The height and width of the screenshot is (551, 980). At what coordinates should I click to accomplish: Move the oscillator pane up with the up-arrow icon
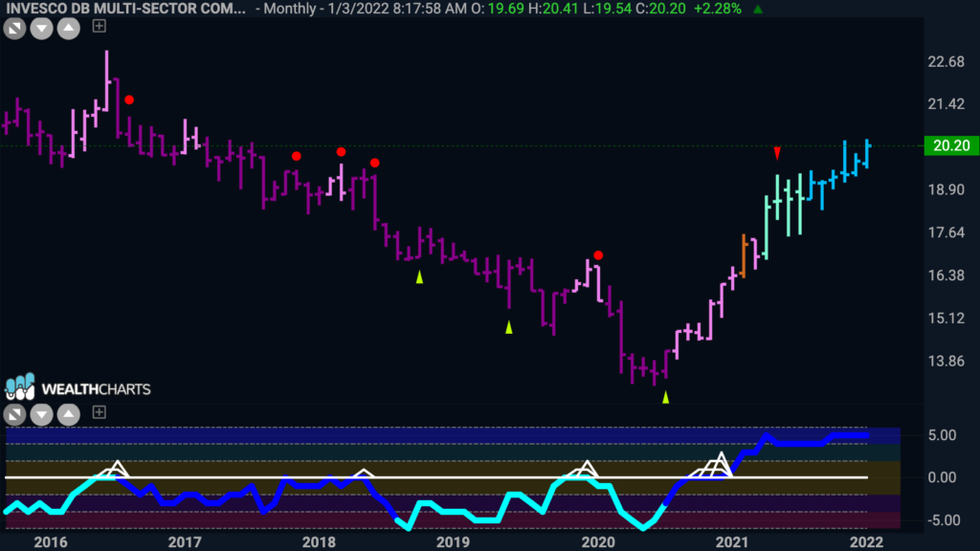tap(69, 414)
